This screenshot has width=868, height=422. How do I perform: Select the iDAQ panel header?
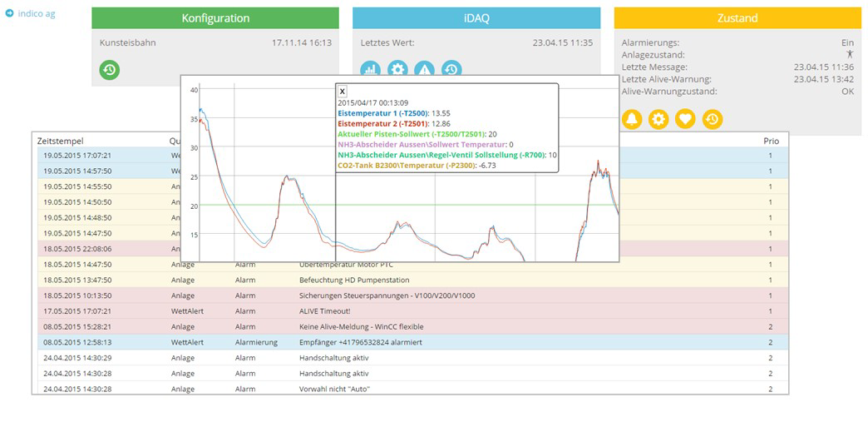476,17
